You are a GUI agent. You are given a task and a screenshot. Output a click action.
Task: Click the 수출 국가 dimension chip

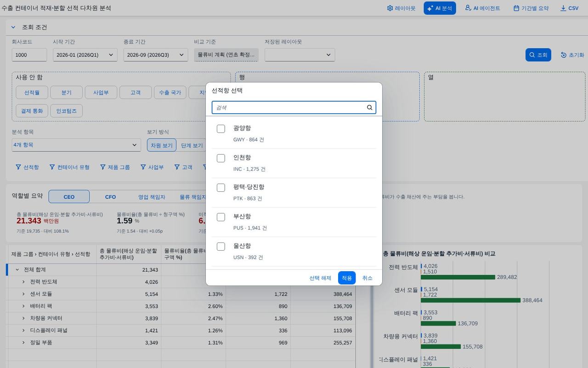click(x=170, y=92)
